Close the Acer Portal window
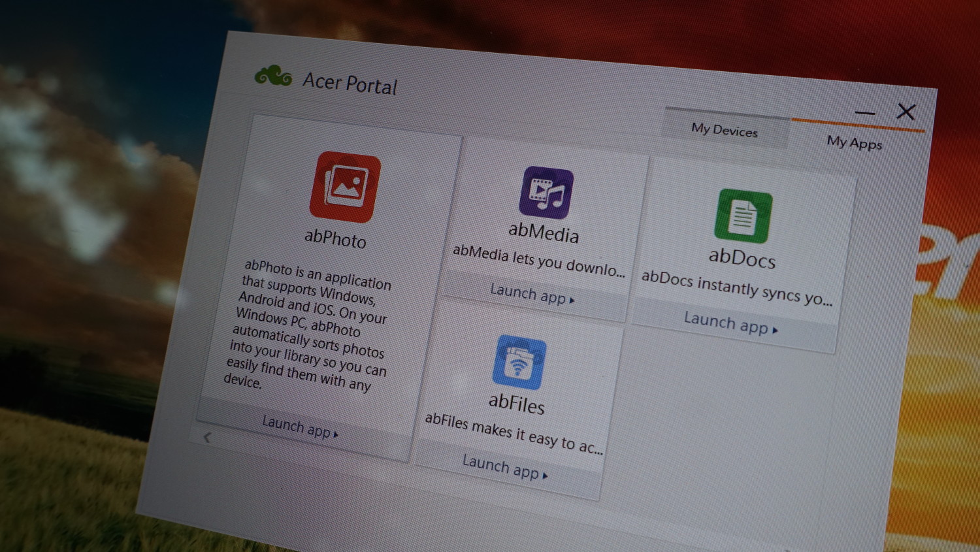 point(906,111)
